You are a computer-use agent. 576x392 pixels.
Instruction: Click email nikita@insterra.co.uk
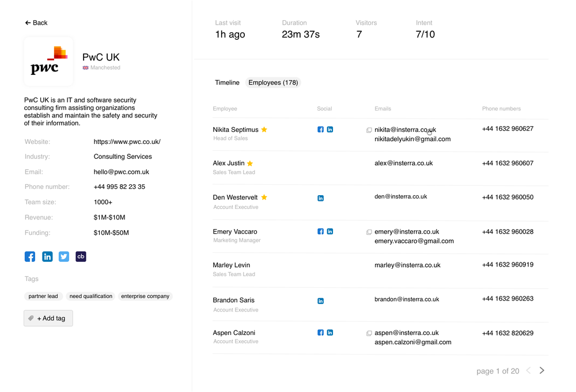point(405,130)
